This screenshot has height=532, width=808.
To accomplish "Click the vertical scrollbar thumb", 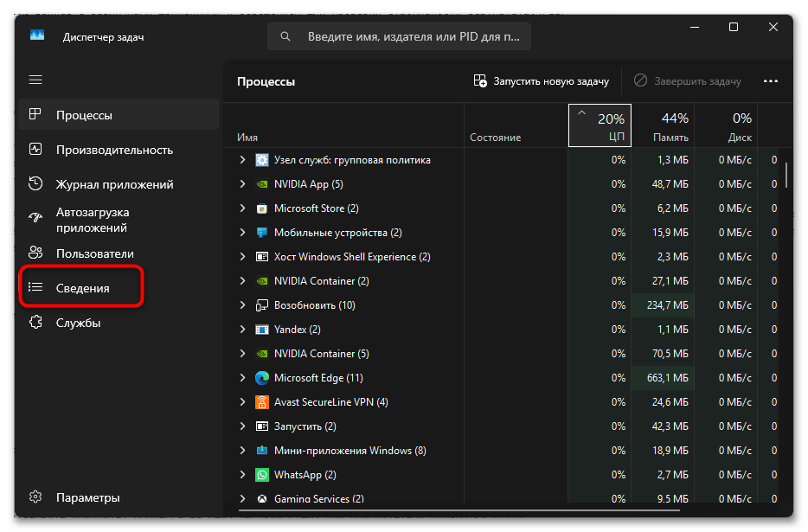I will point(786,176).
